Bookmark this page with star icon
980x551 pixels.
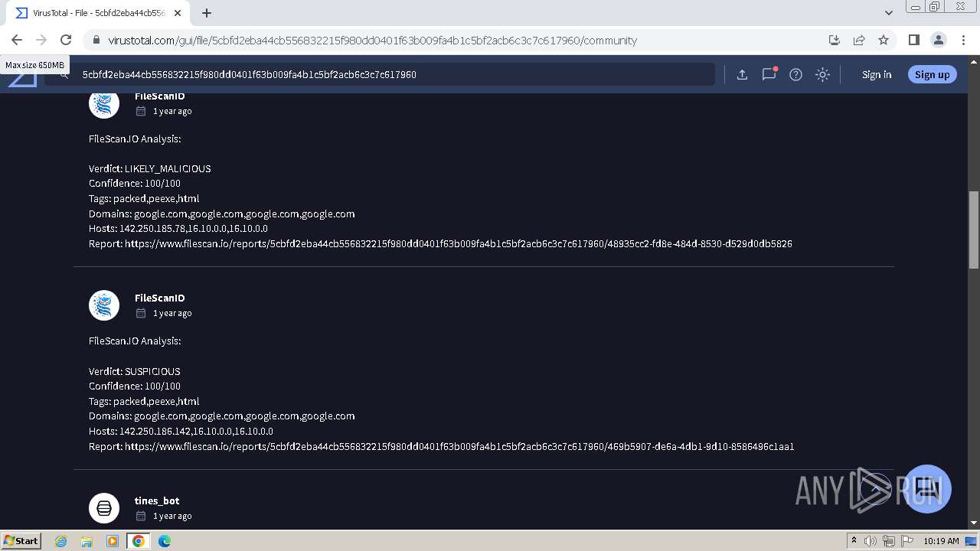(x=884, y=40)
